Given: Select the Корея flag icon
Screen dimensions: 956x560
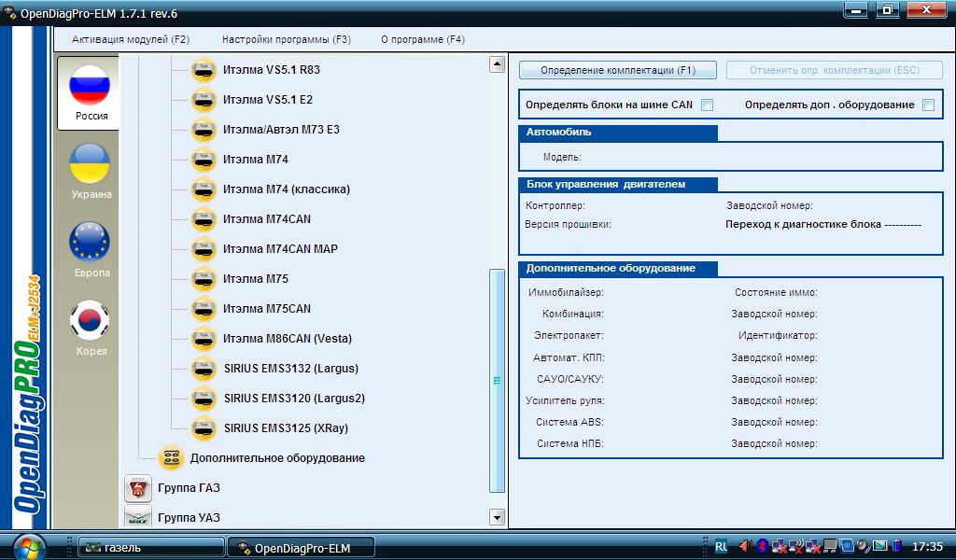Looking at the screenshot, I should pos(90,321).
